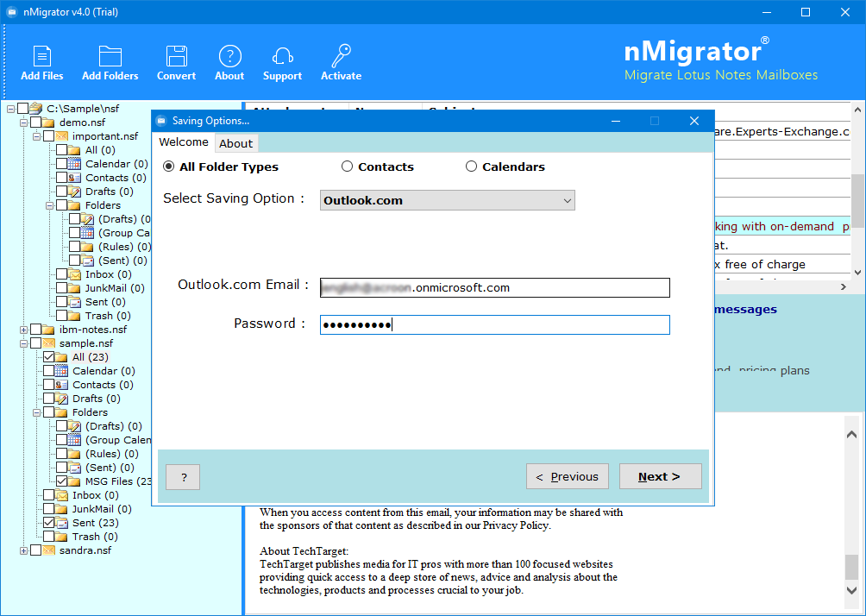Select the JunkMail (0) item under important.nsf

pyautogui.click(x=115, y=288)
